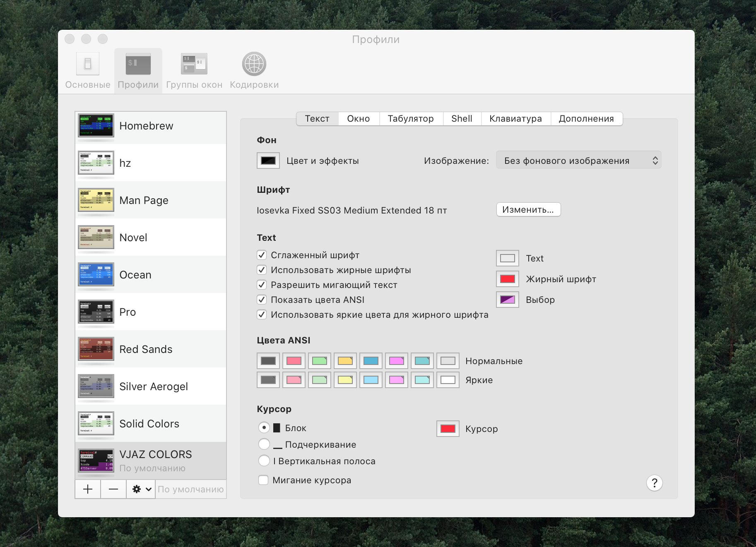756x547 pixels.
Task: Disable Сглаженный шрифт option
Action: click(262, 255)
